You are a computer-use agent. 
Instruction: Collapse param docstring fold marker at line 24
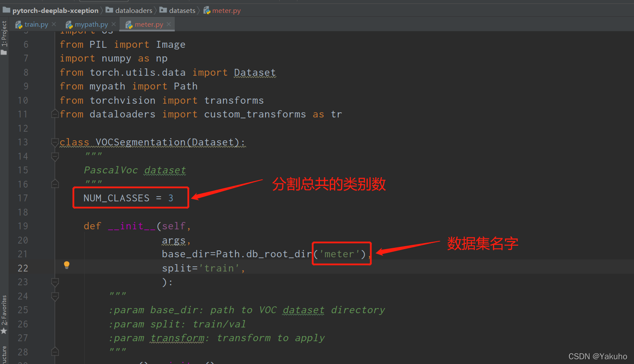tap(55, 296)
